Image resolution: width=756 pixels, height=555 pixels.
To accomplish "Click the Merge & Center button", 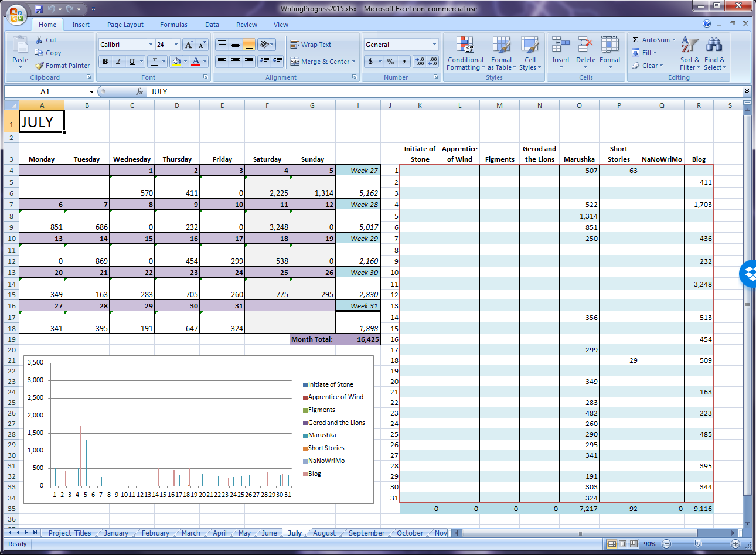I will pos(323,62).
